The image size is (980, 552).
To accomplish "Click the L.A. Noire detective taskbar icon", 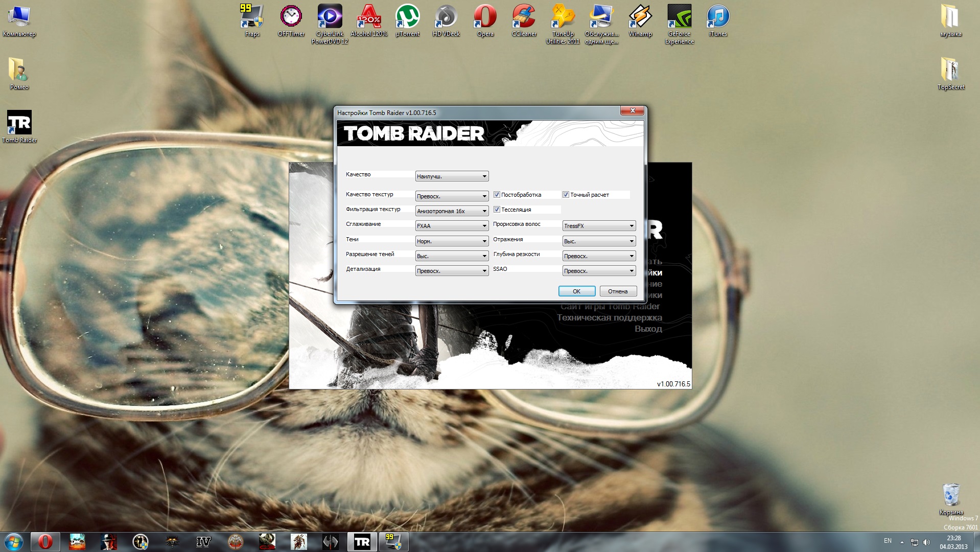I will coord(109,542).
